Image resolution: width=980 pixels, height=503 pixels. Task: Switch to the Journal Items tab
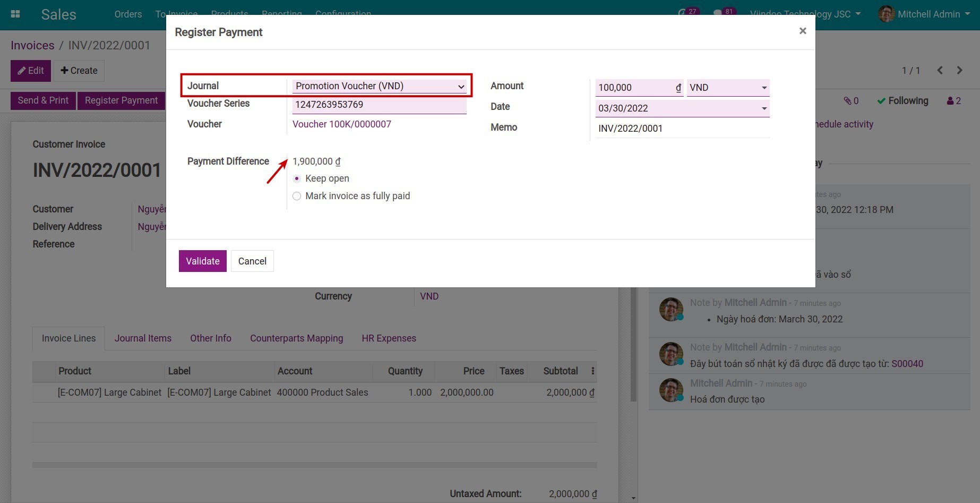point(143,338)
